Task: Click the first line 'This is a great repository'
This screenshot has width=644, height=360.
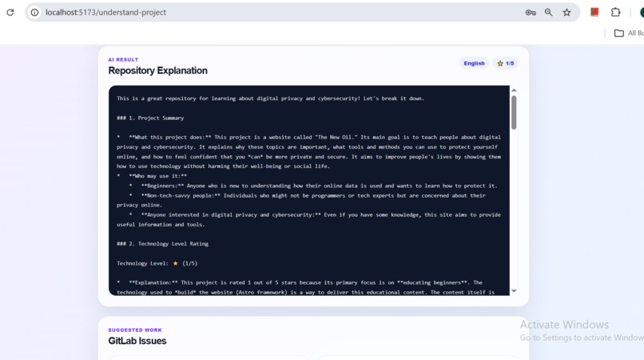Action: [x=270, y=98]
